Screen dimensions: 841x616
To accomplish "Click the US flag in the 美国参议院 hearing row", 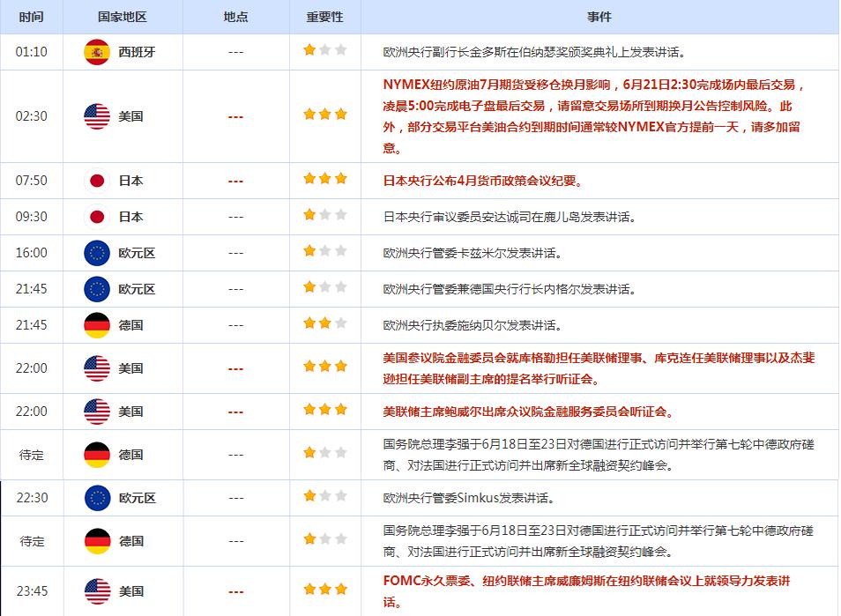I will (97, 368).
